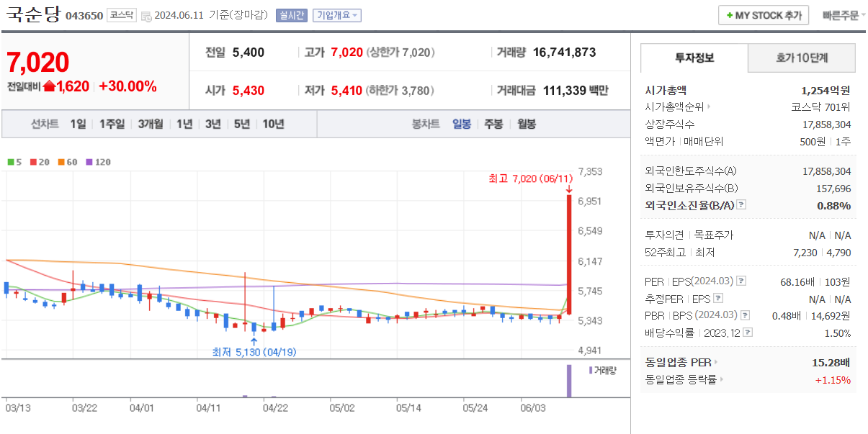868x434 pixels.
Task: Click the red up-arrow price change icon
Action: point(50,86)
